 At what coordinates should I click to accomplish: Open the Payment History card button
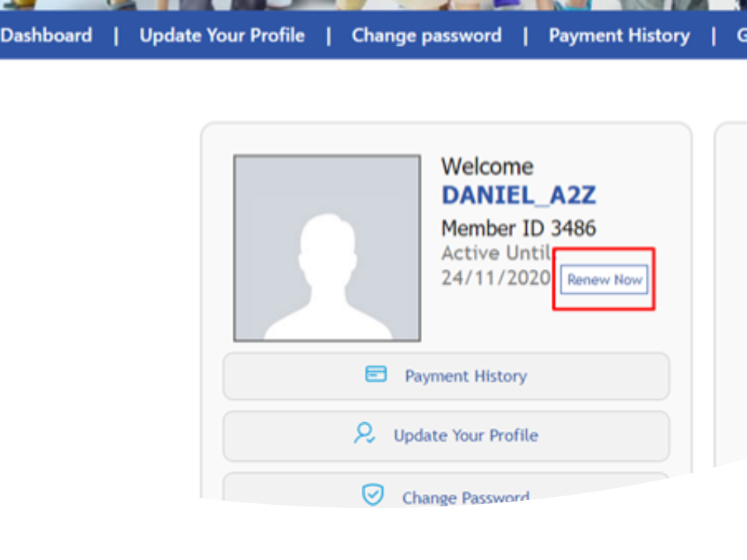[447, 376]
